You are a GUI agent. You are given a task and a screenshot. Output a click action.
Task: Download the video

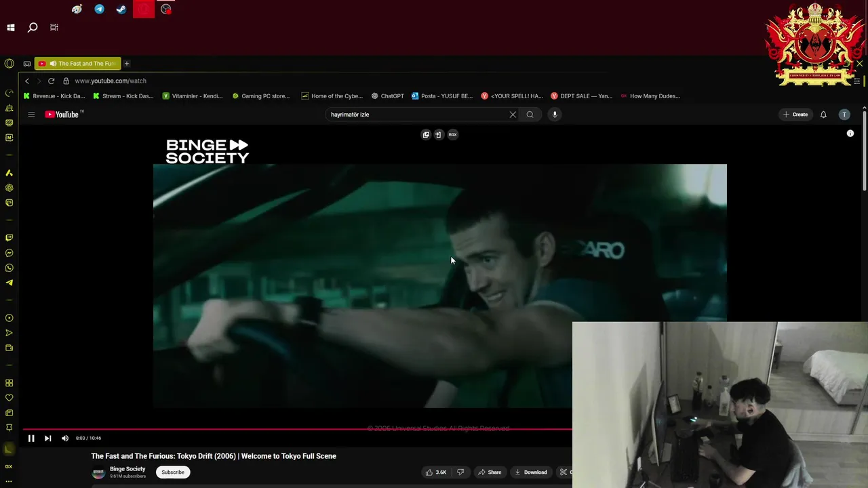[x=531, y=472]
